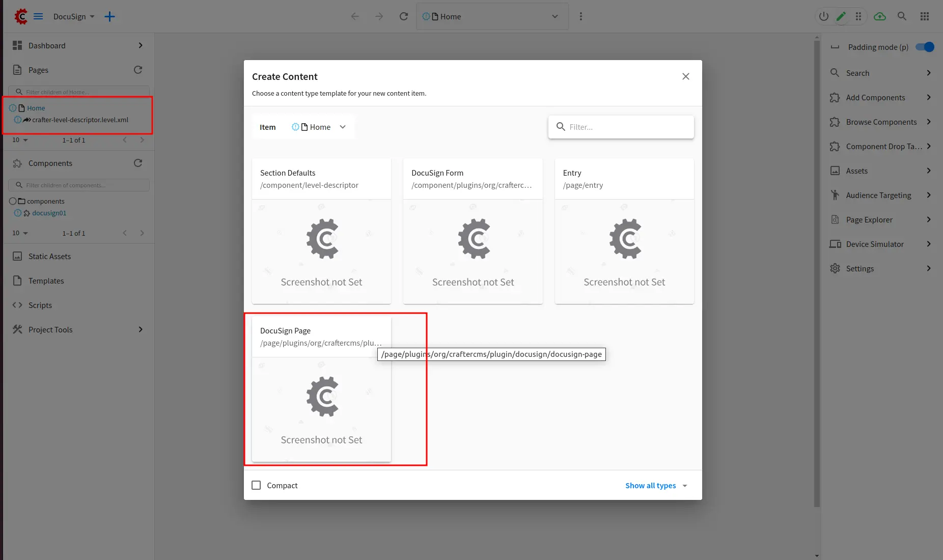The image size is (943, 560).
Task: Refresh the Pages tree
Action: tap(138, 70)
